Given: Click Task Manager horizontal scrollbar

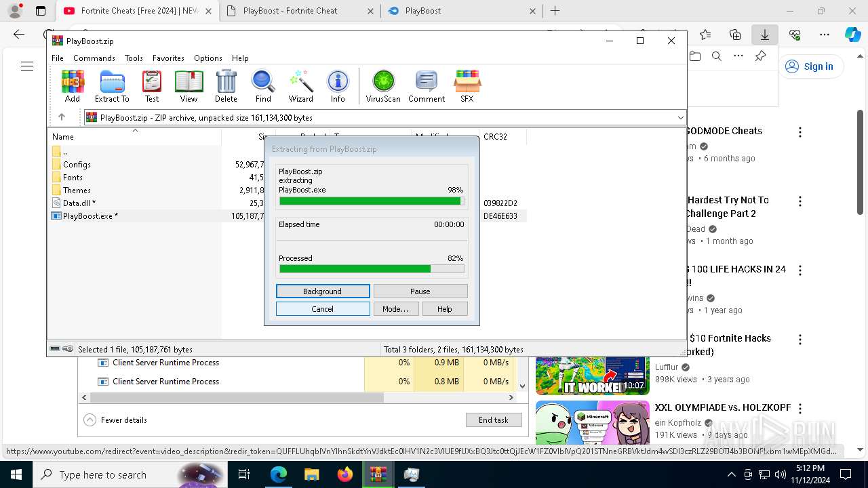Looking at the screenshot, I should pyautogui.click(x=237, y=397).
